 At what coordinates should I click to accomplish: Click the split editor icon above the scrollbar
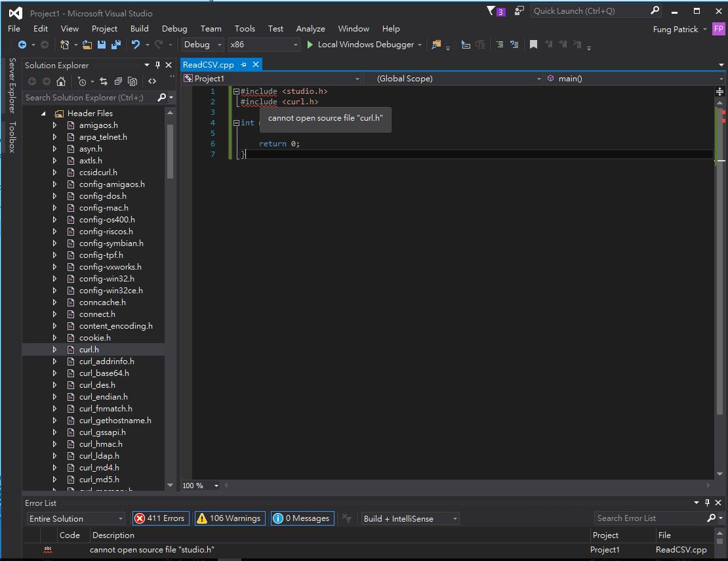pyautogui.click(x=719, y=91)
